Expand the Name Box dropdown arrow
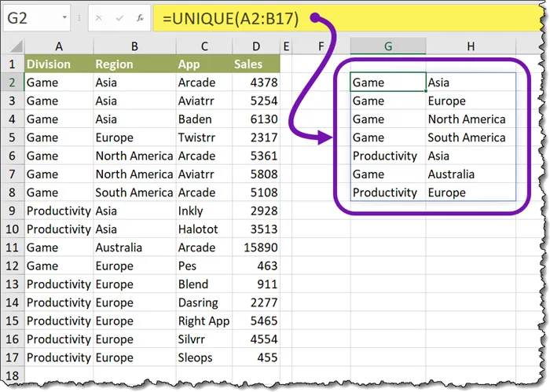 point(64,17)
